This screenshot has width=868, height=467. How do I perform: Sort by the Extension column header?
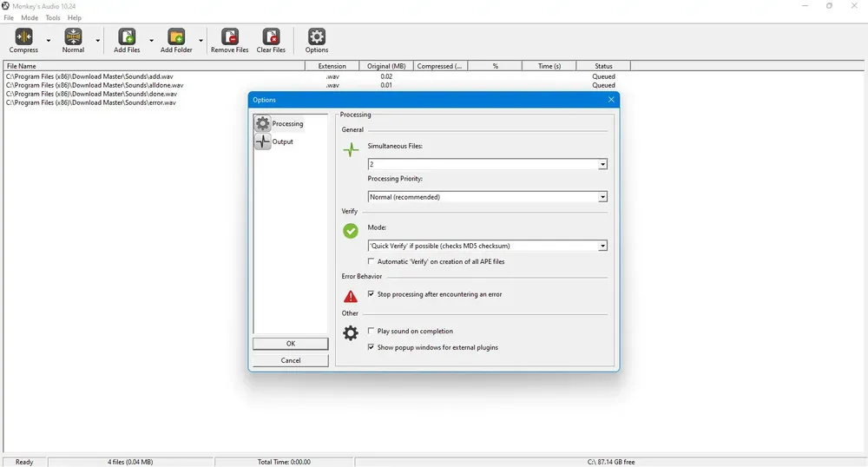(332, 66)
